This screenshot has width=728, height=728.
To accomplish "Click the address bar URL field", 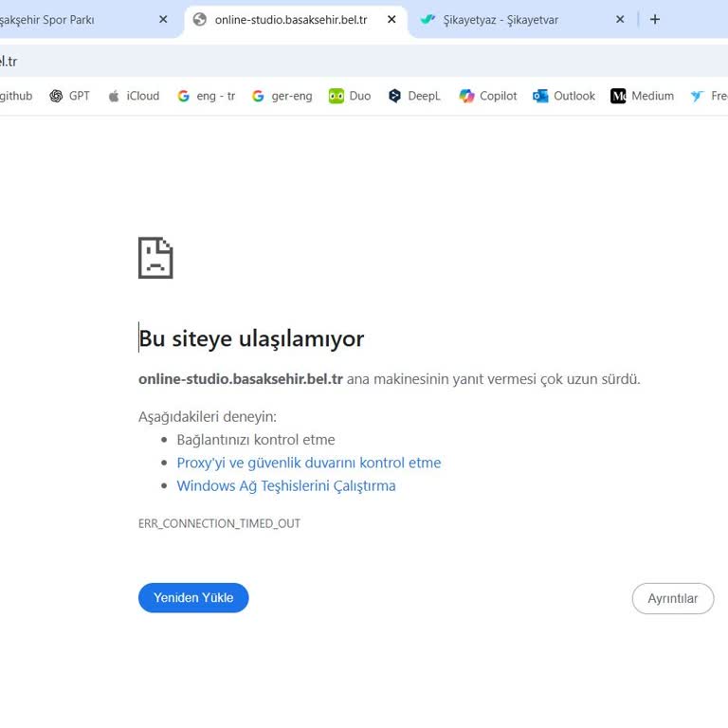I will coord(364,62).
